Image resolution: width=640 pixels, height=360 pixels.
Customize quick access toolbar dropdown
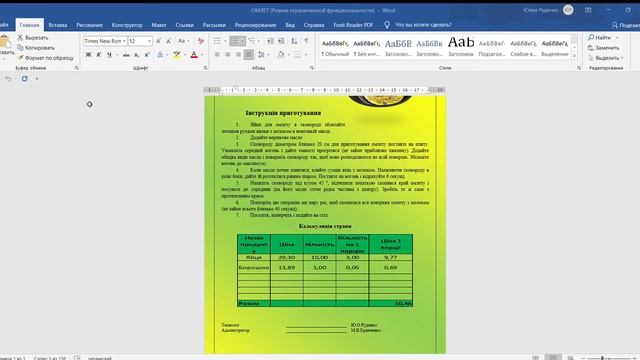pos(37,78)
